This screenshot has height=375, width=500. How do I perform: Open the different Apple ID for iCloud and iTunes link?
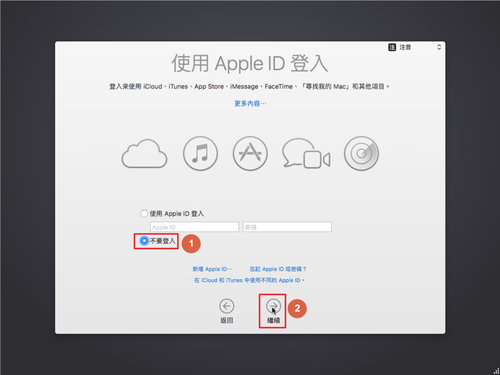pos(249,280)
